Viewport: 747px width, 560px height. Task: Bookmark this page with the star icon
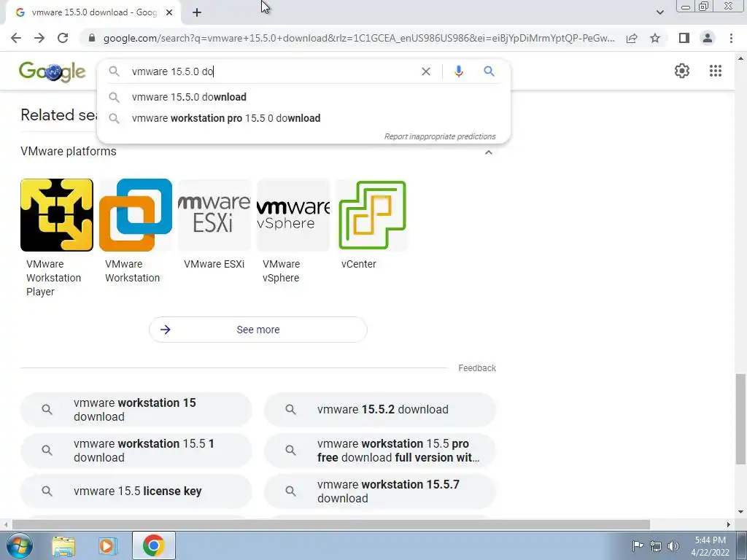click(x=655, y=38)
